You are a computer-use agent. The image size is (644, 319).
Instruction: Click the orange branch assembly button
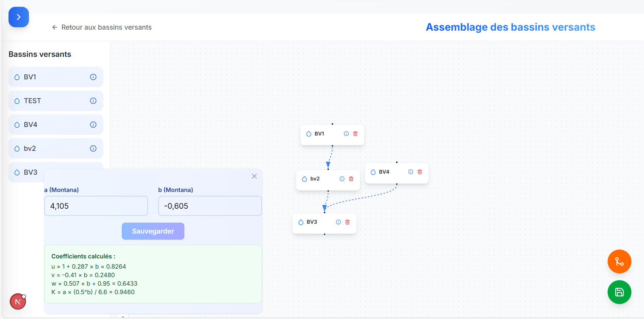click(619, 261)
